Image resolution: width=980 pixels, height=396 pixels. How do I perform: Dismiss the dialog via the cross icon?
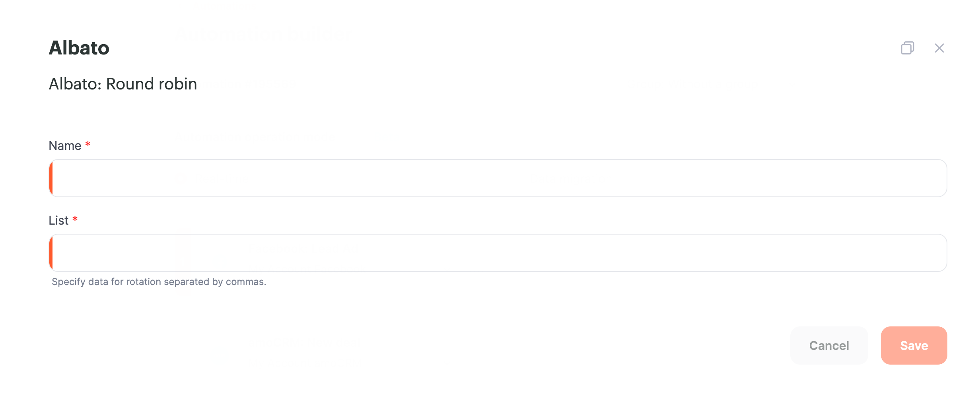point(939,48)
